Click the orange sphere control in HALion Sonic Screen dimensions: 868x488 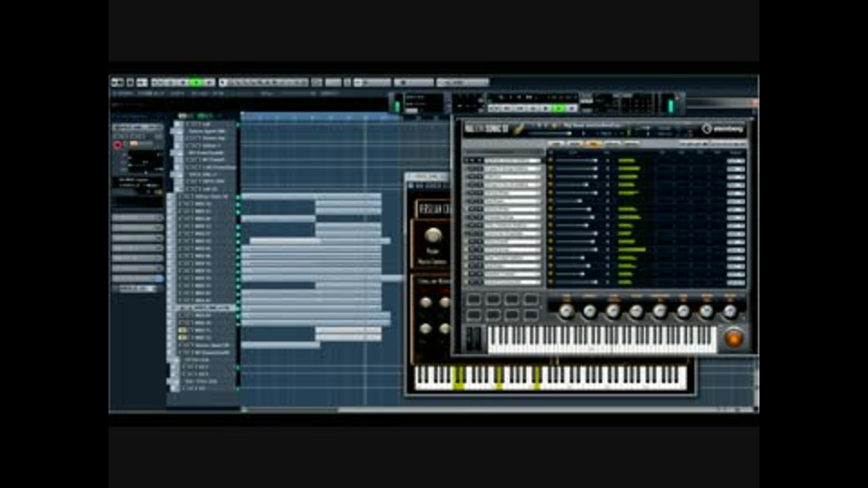pyautogui.click(x=733, y=337)
